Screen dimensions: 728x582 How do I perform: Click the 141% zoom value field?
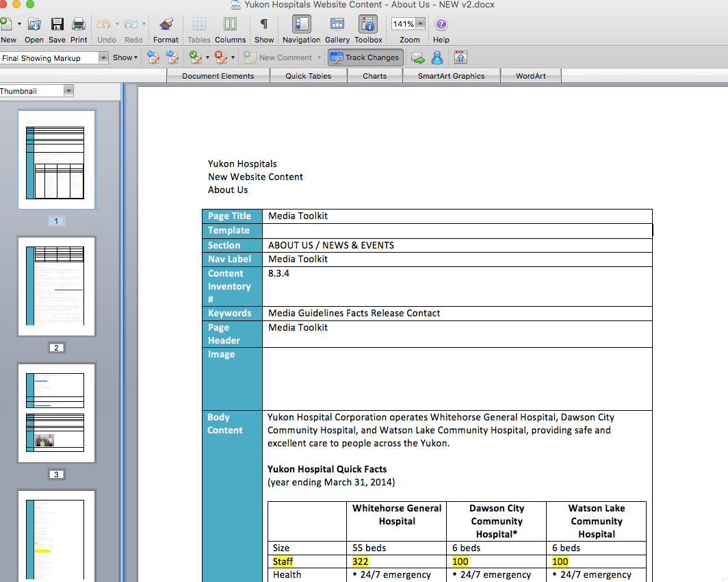(403, 24)
